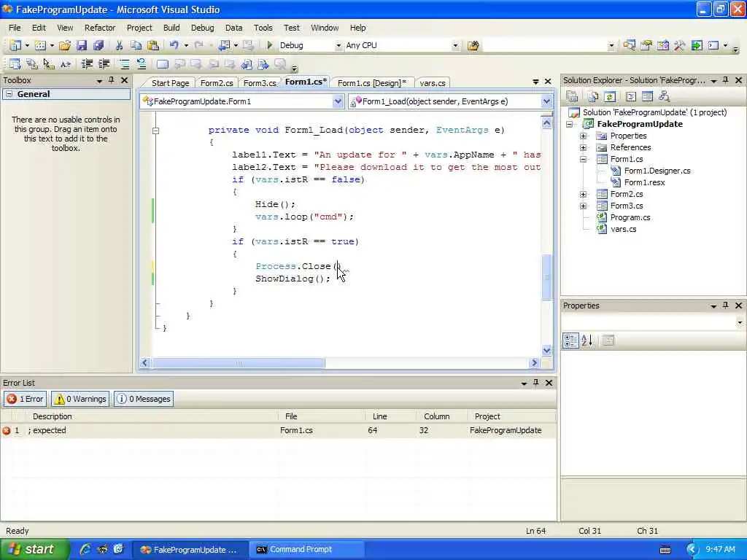The image size is (747, 560).
Task: Start debugging with the green play icon
Action: coord(270,45)
